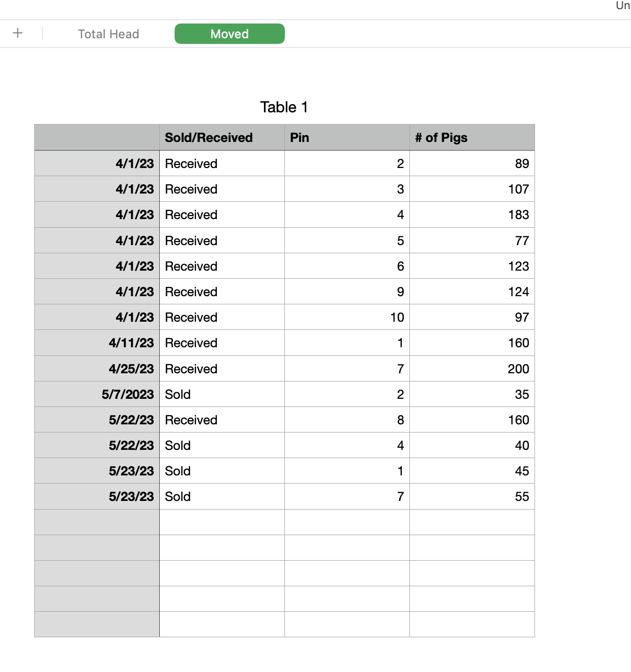Select the Sold/Received column header cell
631x672 pixels.
(x=222, y=137)
